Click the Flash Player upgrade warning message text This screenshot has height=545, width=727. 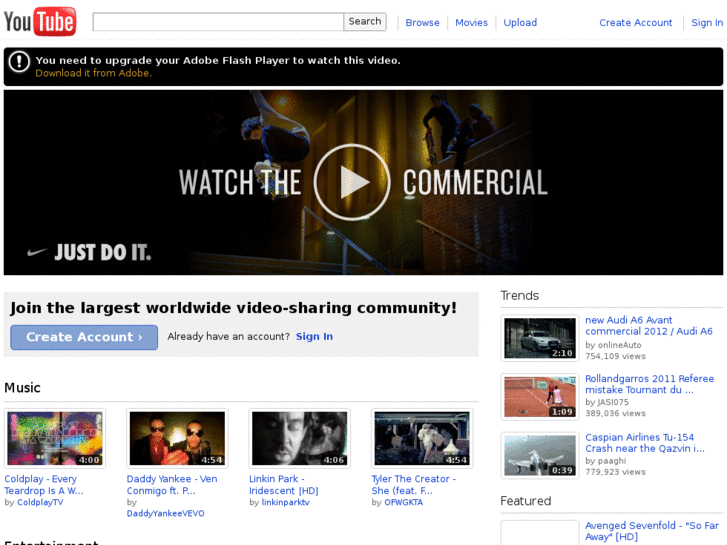(x=218, y=61)
